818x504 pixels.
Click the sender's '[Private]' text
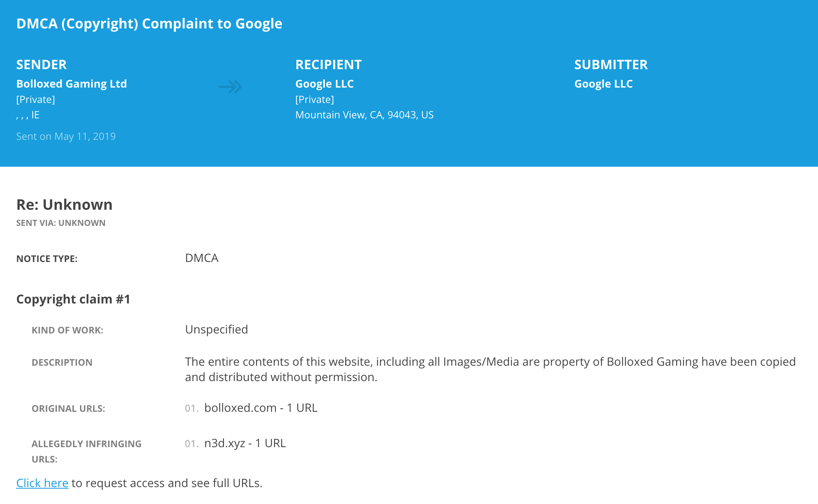coord(35,99)
